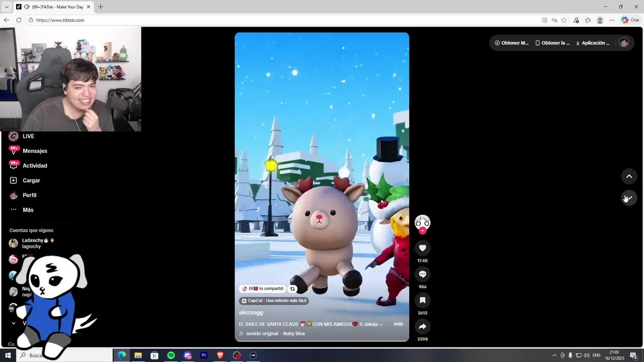Screen dimensions: 644x362
Task: Open the Favorites list icon
Action: click(x=588, y=20)
